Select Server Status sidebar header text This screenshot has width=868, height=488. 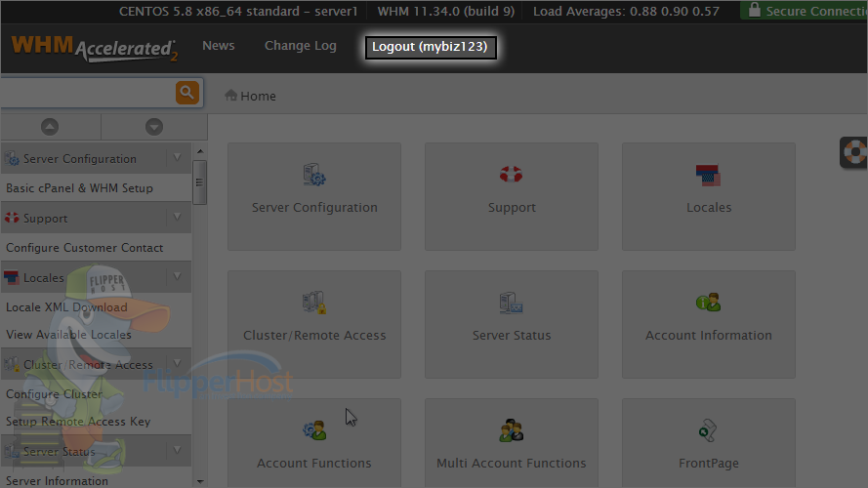coord(60,452)
